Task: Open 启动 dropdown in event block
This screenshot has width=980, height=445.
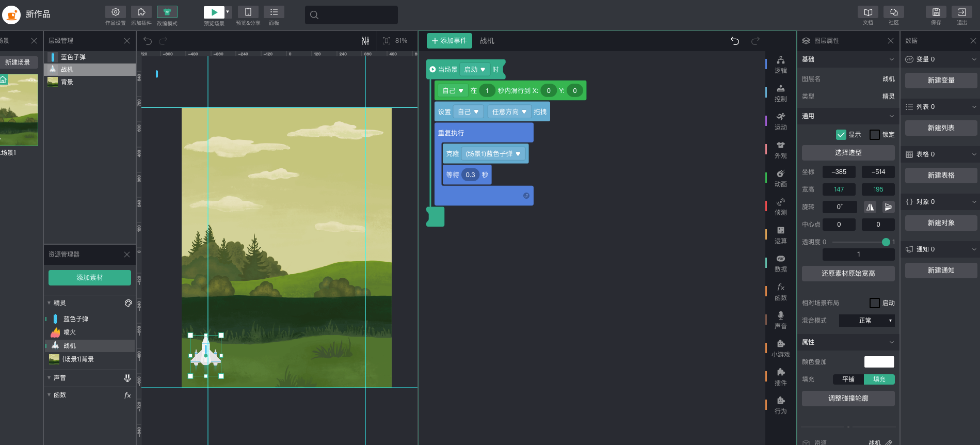Action: [x=475, y=70]
